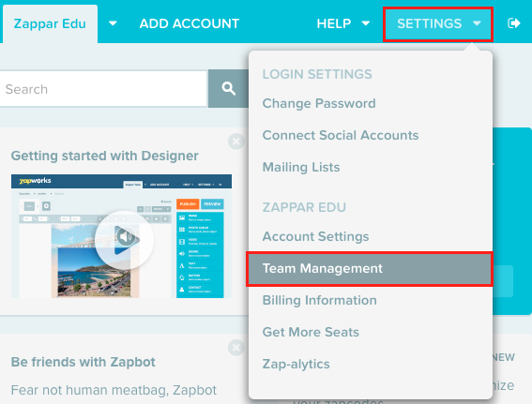Select Mailing Lists menu entry

pos(301,167)
